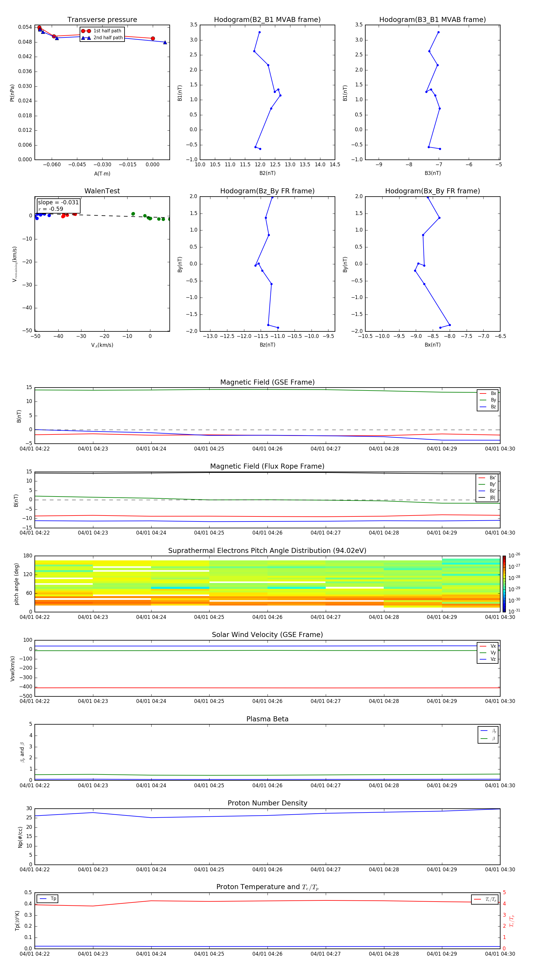Click 'Vy' in the solar wind legend

click(488, 652)
